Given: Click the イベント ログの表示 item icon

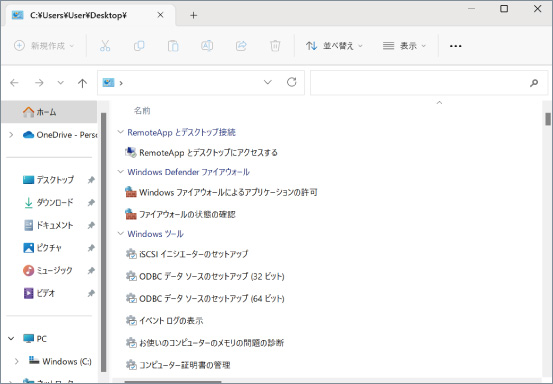Looking at the screenshot, I should point(131,321).
